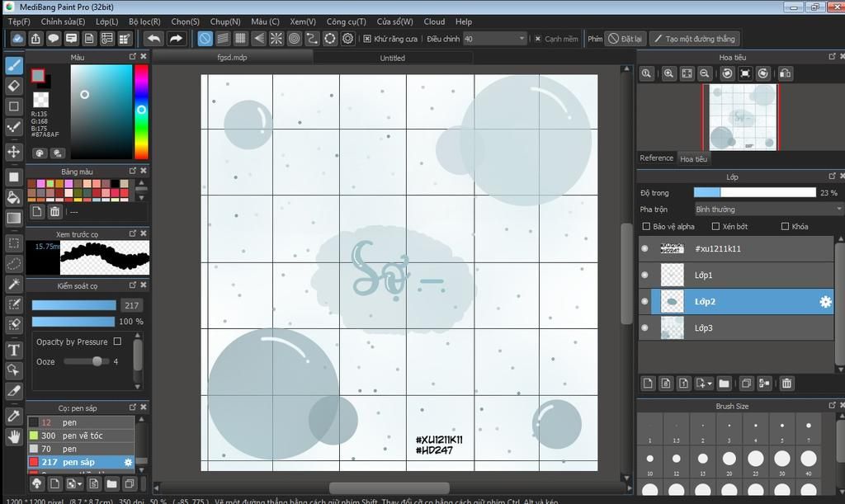Viewport: 845px width, 504px height.
Task: Enable curve snap guide
Action: coord(312,39)
